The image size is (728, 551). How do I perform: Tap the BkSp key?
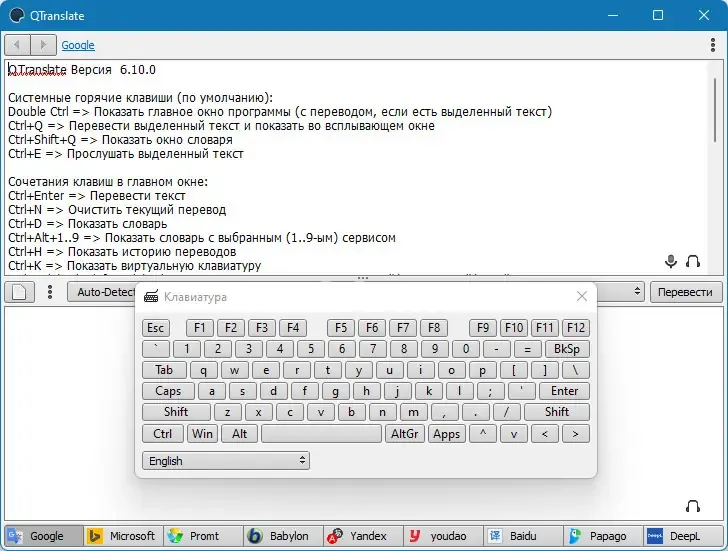567,349
